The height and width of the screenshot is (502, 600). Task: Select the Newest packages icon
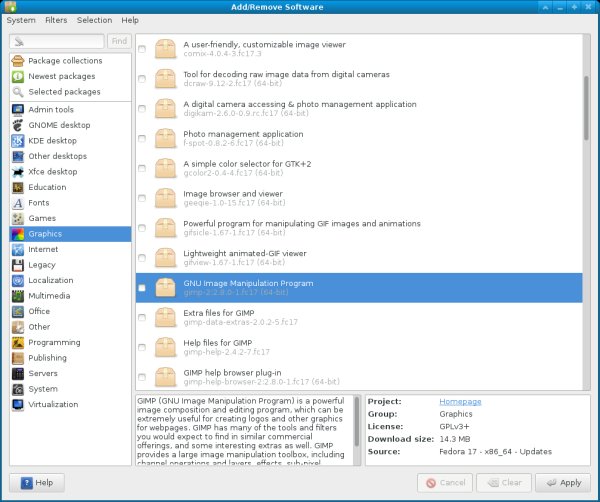(x=18, y=77)
